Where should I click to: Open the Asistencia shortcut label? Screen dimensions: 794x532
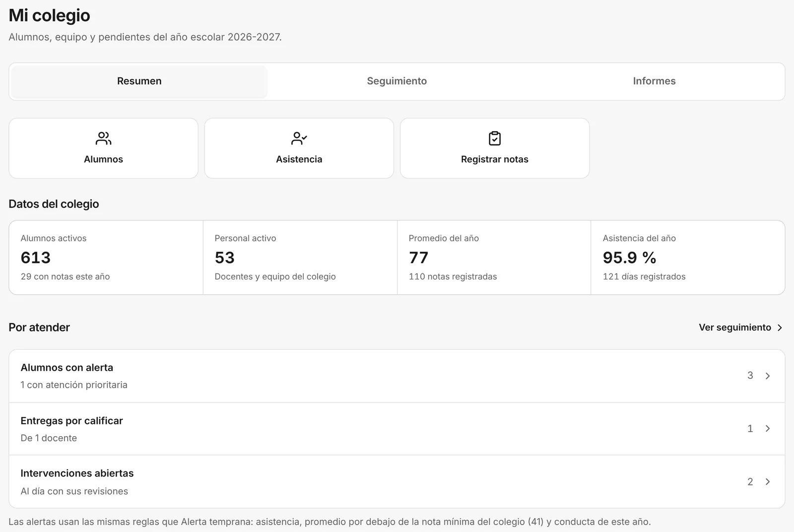point(299,159)
